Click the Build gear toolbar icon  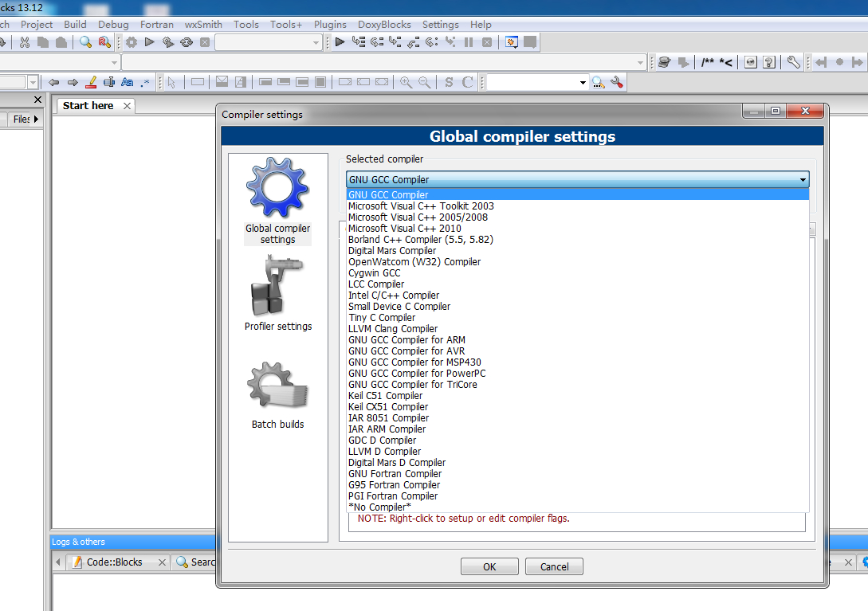tap(131, 42)
